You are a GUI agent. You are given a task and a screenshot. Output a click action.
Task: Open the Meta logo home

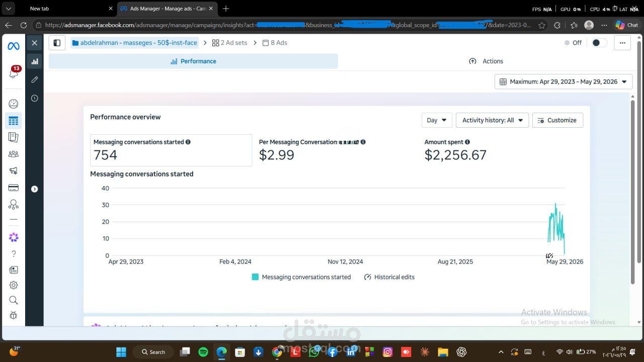(14, 46)
